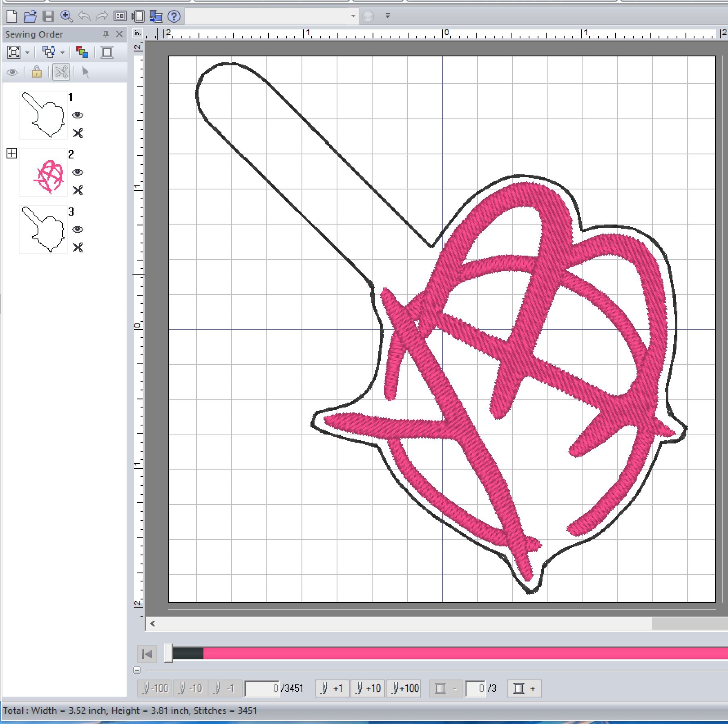Toggle trim scissors for item 1
The width and height of the screenshot is (728, 724).
[78, 133]
